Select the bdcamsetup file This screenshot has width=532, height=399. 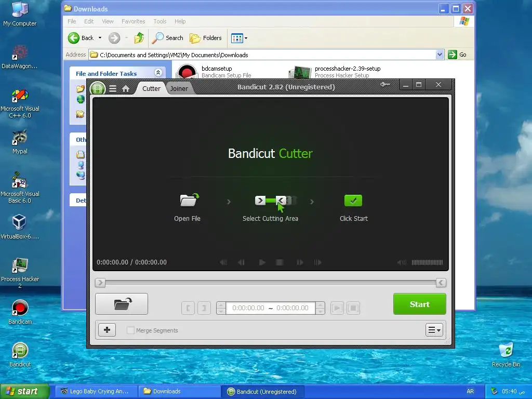point(215,71)
